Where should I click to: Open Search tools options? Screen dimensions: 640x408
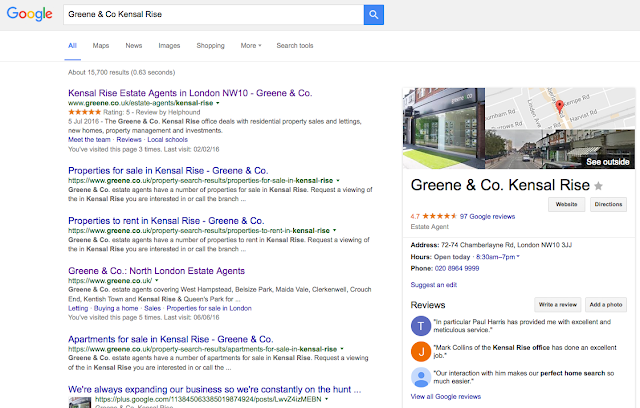[295, 46]
